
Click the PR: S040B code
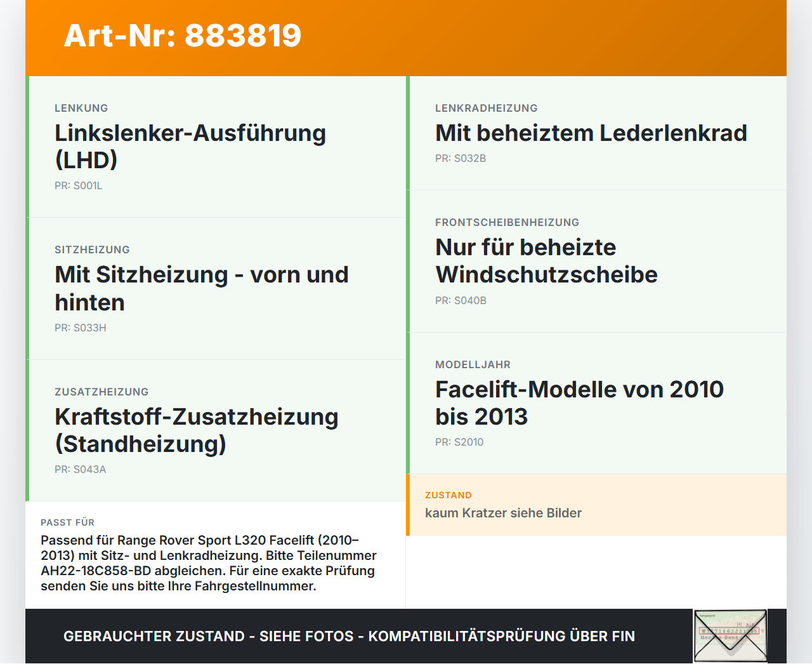[x=461, y=301]
